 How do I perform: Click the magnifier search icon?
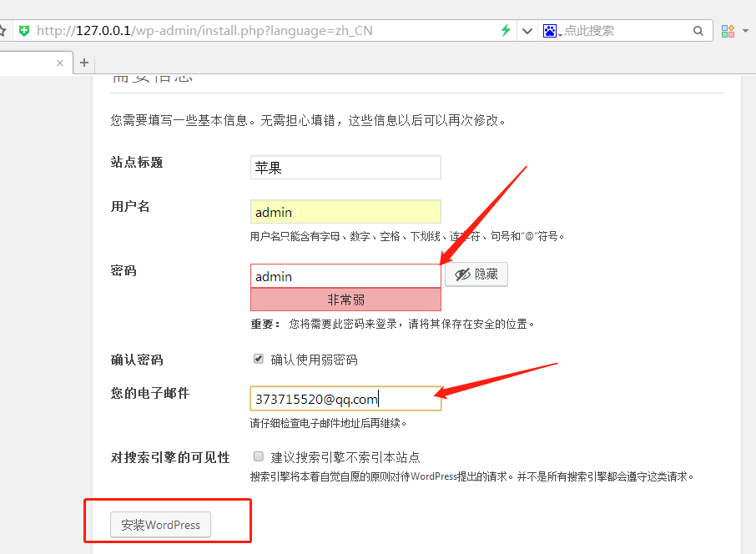point(698,31)
